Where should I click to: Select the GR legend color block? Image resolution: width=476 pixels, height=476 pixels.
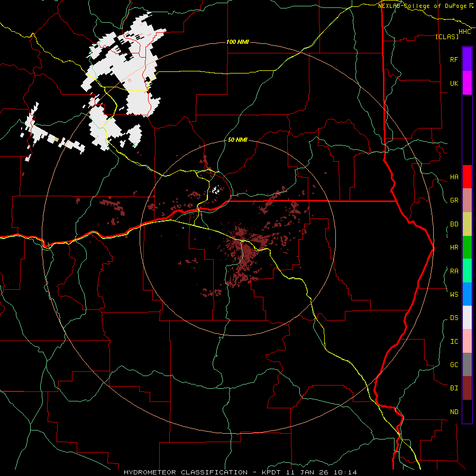coord(467,200)
